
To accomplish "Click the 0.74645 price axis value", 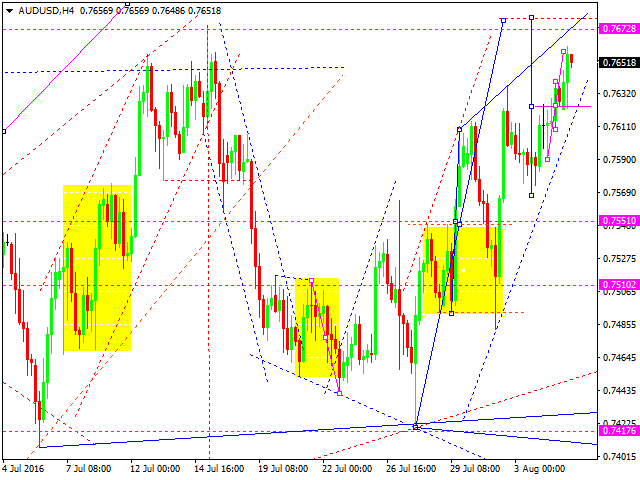I will click(x=619, y=357).
